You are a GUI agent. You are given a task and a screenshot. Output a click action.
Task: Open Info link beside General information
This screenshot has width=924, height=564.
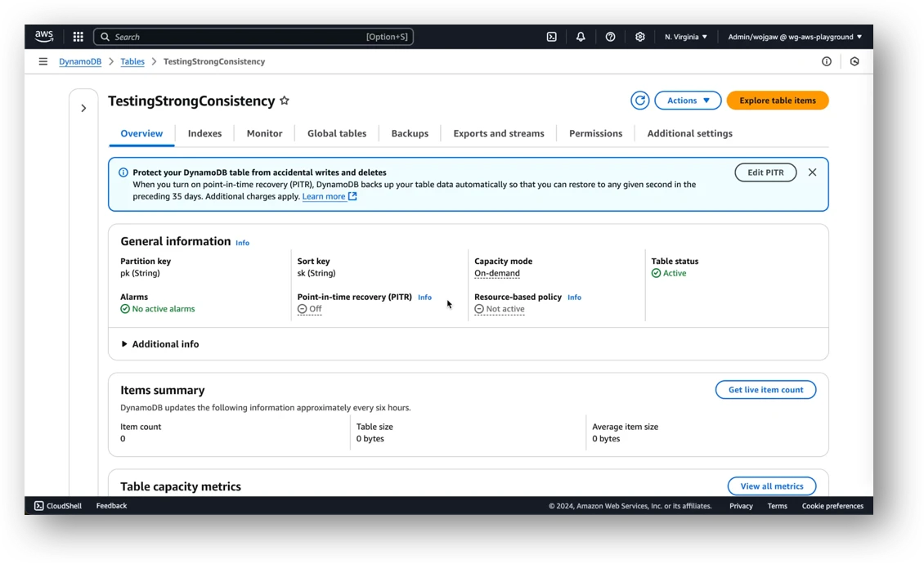242,243
